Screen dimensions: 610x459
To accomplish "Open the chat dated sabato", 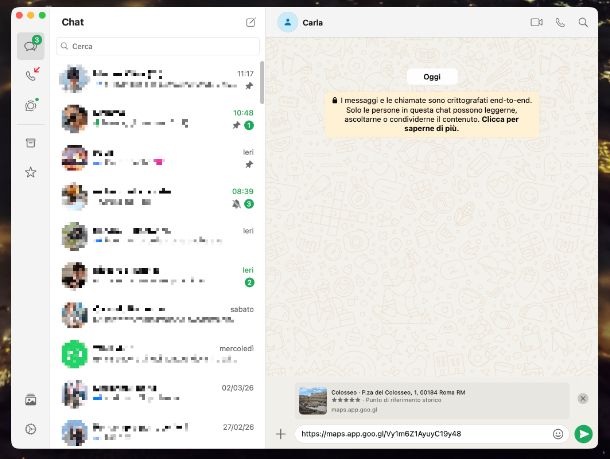I will (x=158, y=315).
